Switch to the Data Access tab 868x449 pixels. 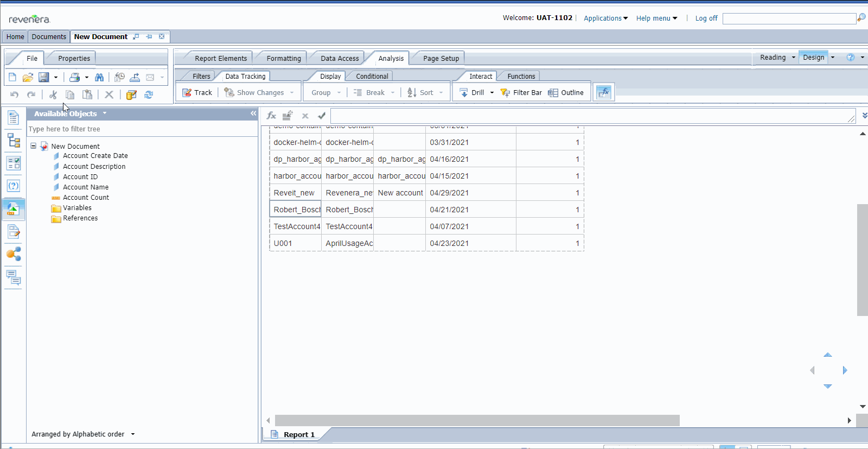[340, 58]
